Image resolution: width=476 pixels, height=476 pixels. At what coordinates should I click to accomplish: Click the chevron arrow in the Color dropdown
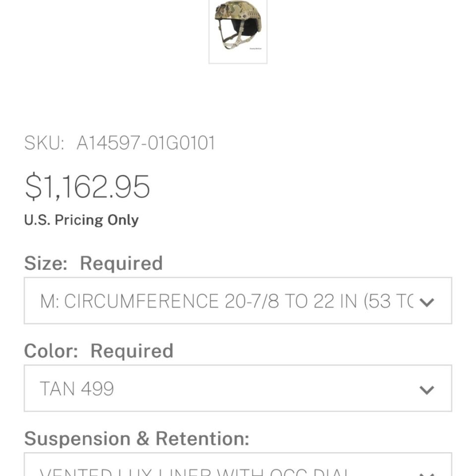tap(426, 389)
